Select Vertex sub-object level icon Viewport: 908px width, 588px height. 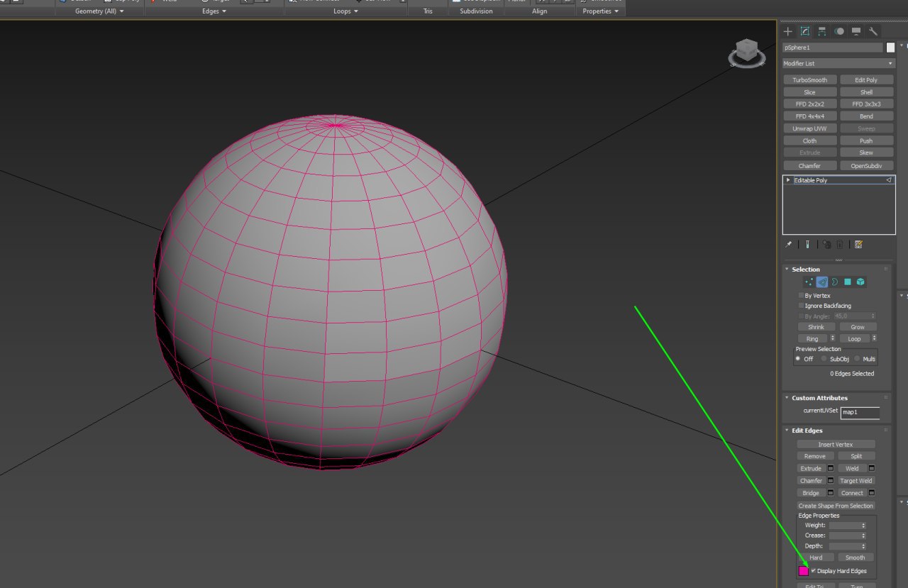[809, 282]
